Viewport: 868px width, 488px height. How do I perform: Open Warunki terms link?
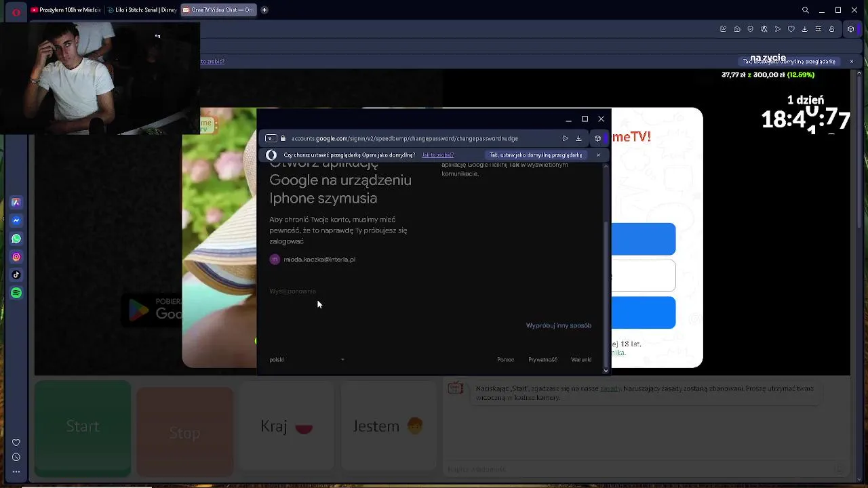coord(581,360)
